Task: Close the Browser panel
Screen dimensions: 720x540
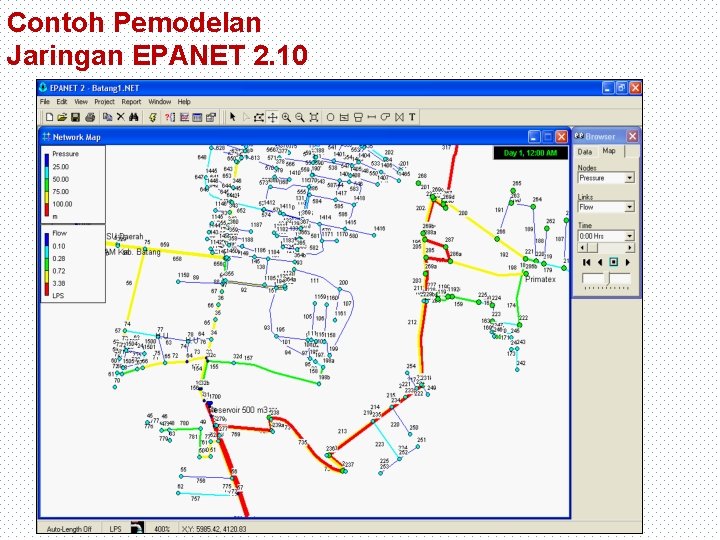Action: [632, 136]
